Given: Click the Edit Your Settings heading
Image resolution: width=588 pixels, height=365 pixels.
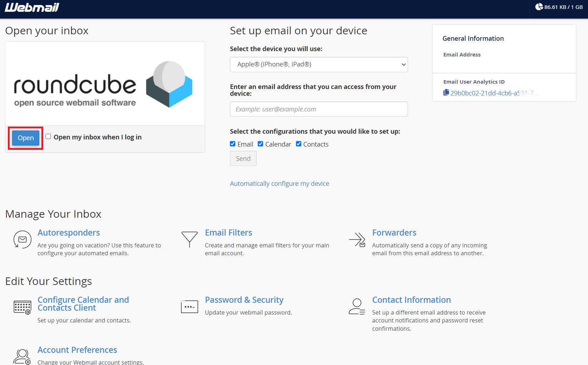Looking at the screenshot, I should 49,281.
